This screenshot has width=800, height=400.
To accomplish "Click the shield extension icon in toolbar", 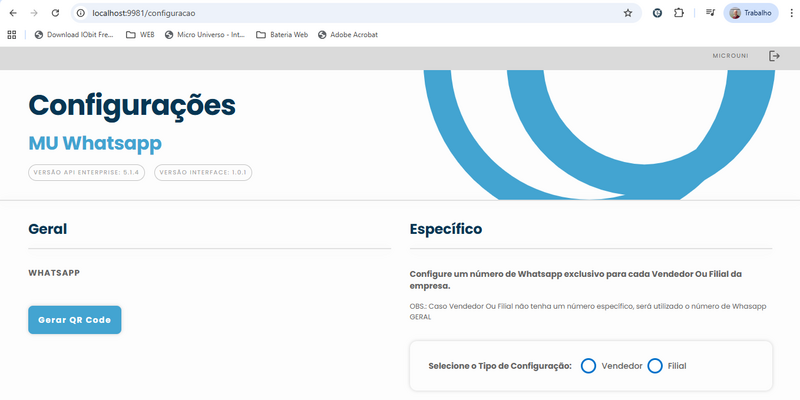I will pyautogui.click(x=657, y=13).
